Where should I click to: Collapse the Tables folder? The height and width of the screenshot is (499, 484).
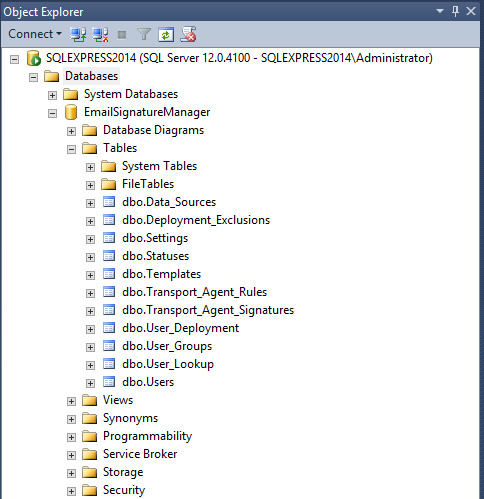coord(71,150)
